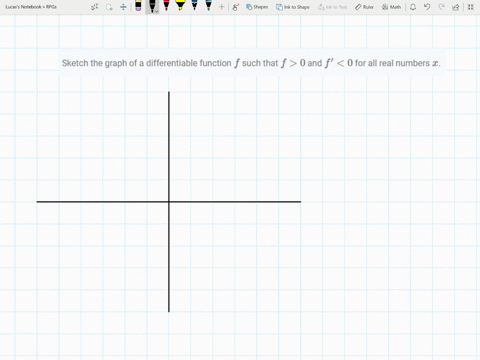Pick the black pen

point(152,6)
